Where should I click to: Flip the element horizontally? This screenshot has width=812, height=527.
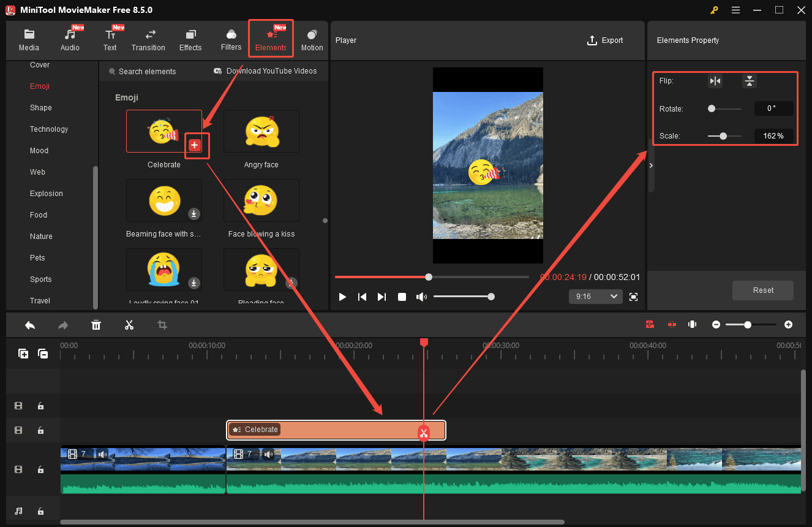tap(715, 80)
